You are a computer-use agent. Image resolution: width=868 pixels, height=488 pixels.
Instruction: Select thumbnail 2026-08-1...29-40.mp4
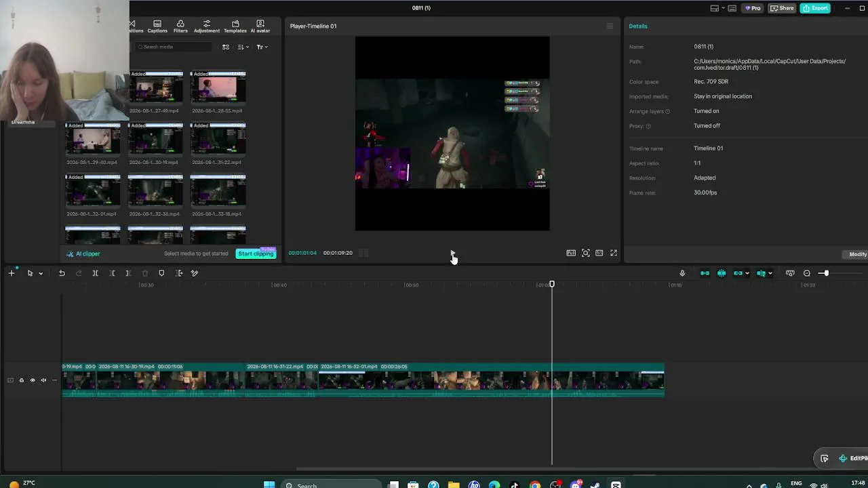pos(92,139)
